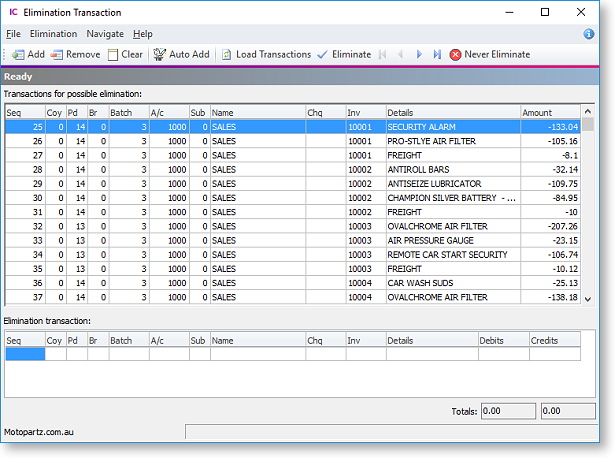The image size is (615, 458).
Task: Mark transaction as Never Eliminate
Action: 490,54
